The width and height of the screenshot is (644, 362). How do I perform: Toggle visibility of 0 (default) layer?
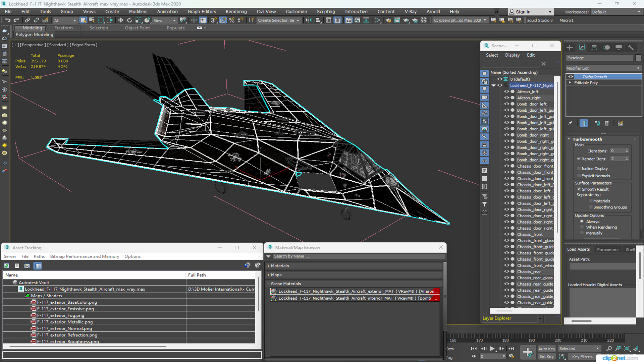(x=499, y=79)
